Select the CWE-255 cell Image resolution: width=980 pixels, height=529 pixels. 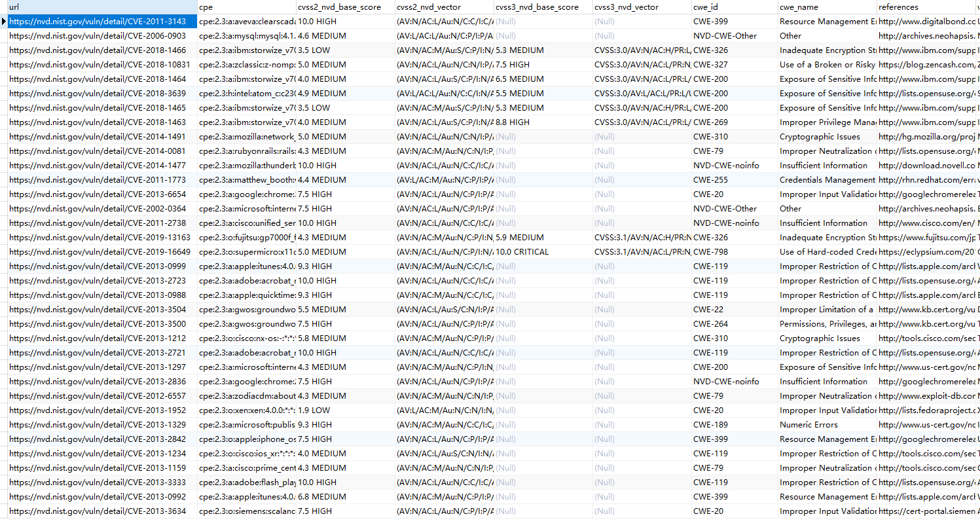[x=735, y=180]
